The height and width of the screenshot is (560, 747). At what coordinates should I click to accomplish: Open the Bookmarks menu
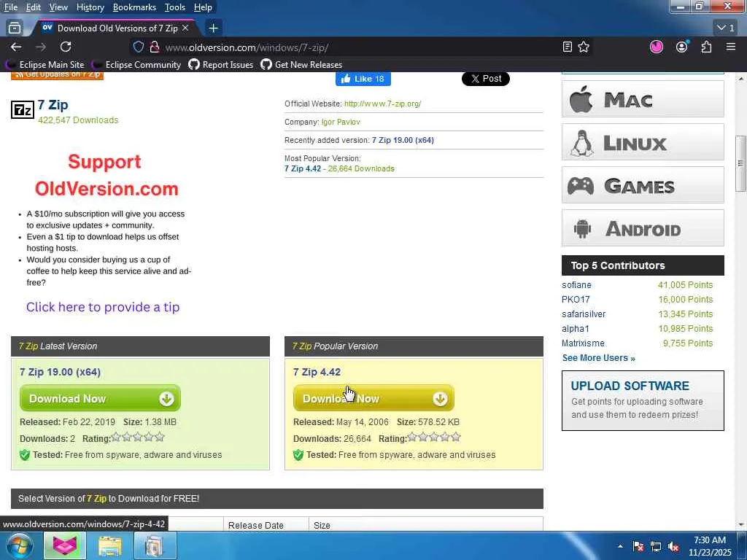pyautogui.click(x=134, y=7)
